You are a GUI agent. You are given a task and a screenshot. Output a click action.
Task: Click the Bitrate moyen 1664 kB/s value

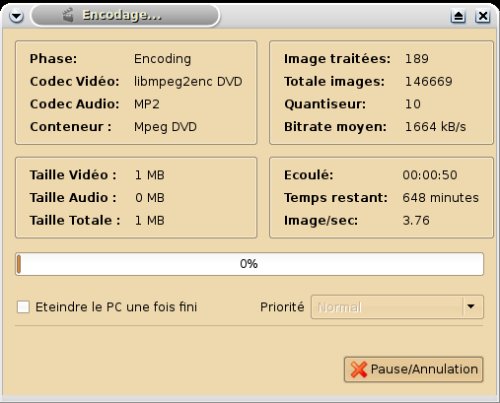[435, 127]
